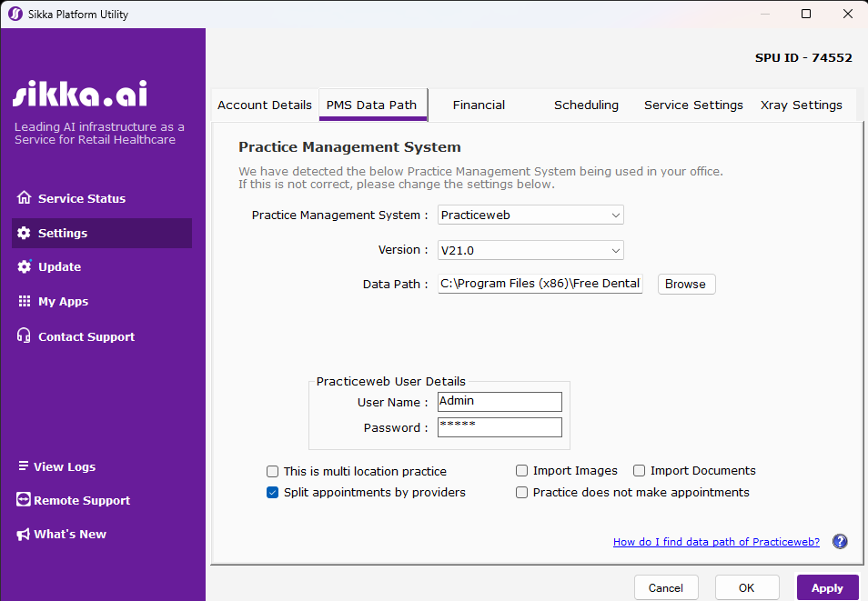
Task: Click the Update gear icon
Action: coord(24,266)
